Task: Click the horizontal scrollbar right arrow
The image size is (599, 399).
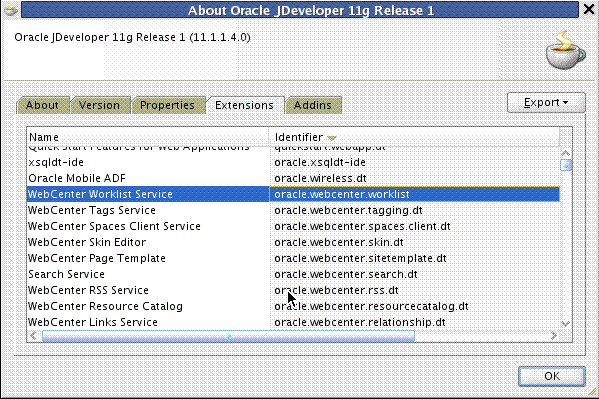Action: [x=554, y=336]
